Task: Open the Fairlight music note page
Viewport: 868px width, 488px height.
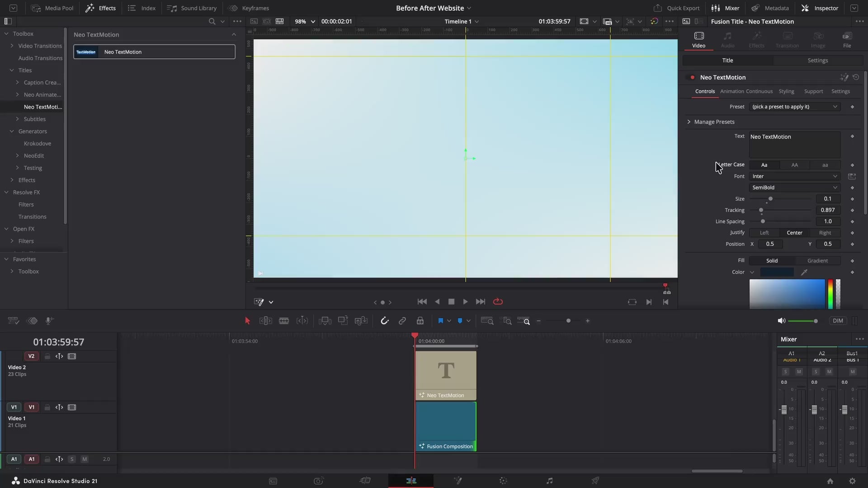Action: pos(549,481)
